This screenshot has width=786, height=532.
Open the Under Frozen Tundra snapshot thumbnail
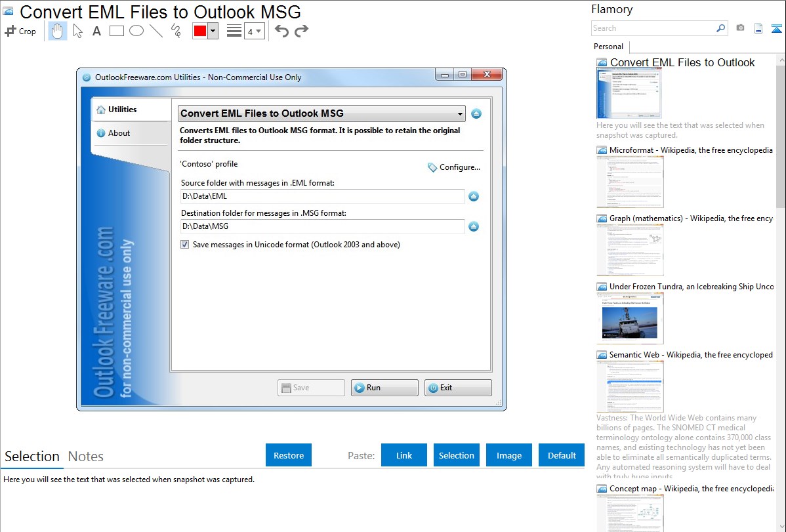630,318
